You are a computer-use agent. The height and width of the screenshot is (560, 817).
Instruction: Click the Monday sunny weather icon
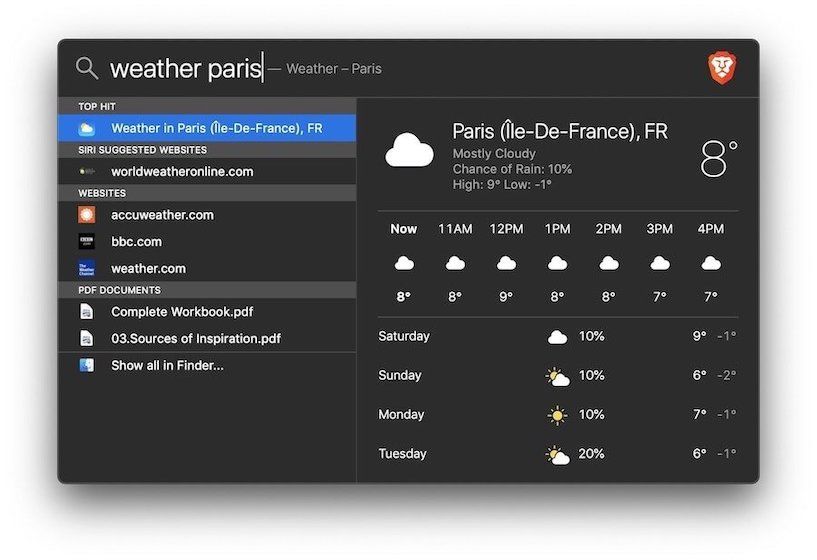557,415
